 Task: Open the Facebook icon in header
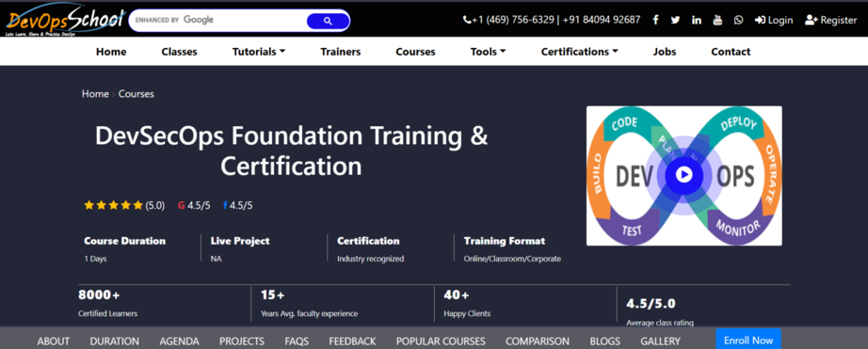[655, 20]
